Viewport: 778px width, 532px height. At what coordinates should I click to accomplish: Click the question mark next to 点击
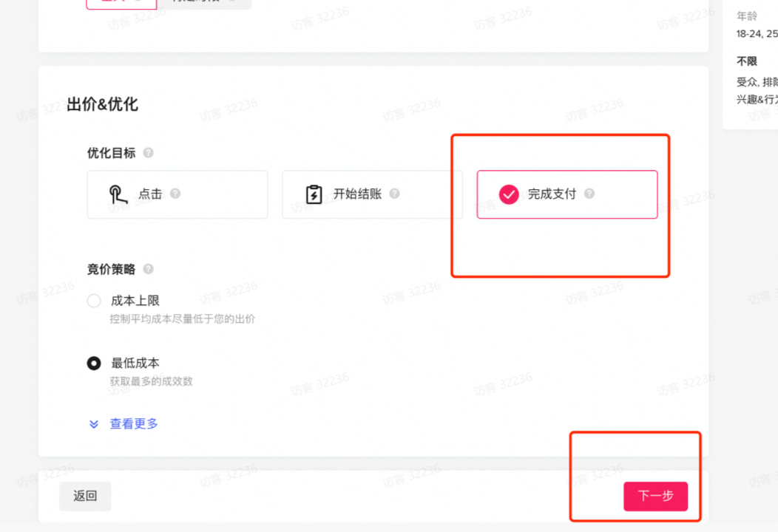(x=175, y=194)
